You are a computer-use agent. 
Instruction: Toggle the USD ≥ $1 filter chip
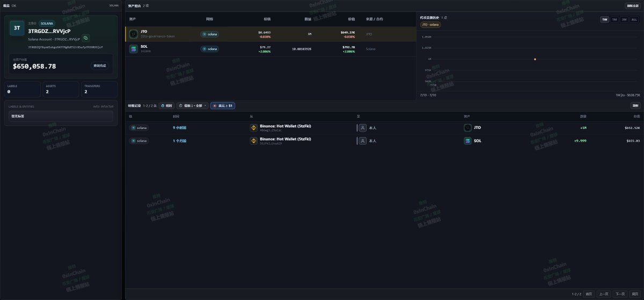pyautogui.click(x=223, y=106)
